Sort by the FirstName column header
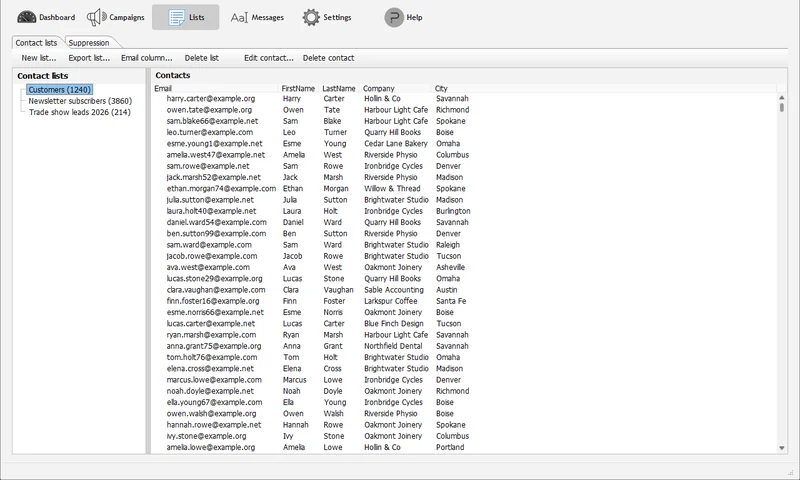This screenshot has width=800, height=480. 298,88
